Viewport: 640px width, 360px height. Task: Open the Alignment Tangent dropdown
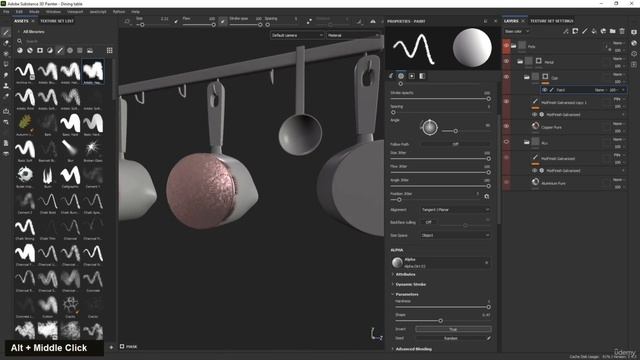click(x=456, y=210)
